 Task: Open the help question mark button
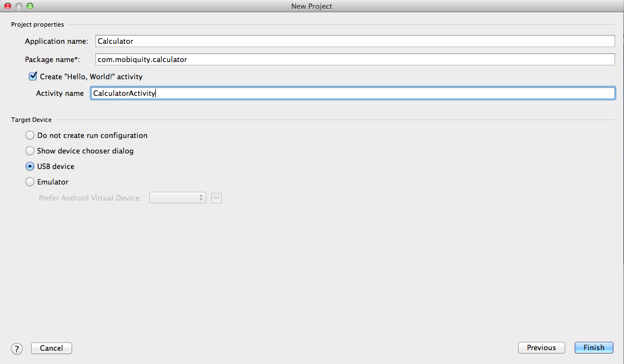click(x=17, y=348)
